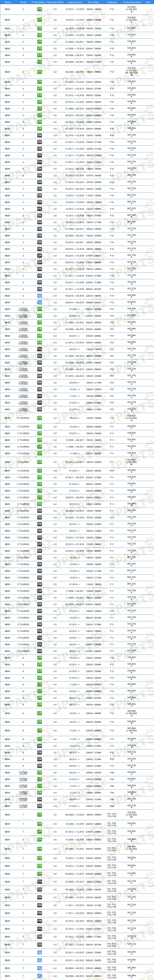
Task: Click the Pojemność silnika column header
Action: tap(55, 2)
